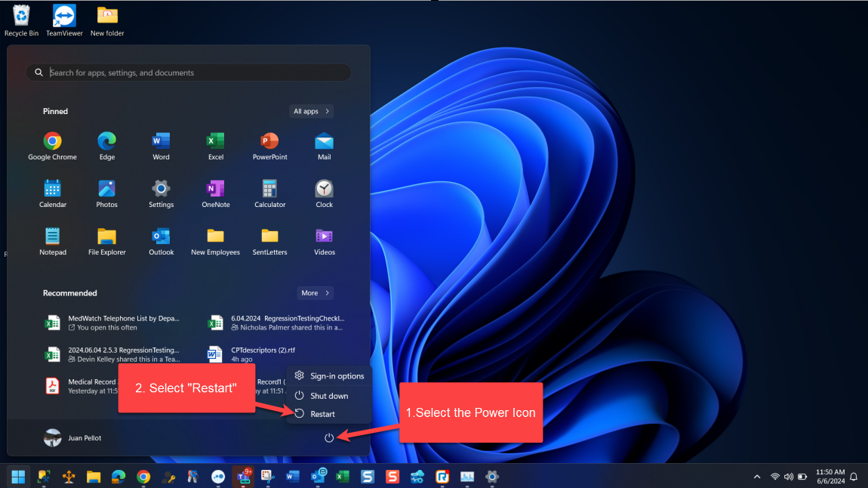Select Sign-in options in power menu
This screenshot has width=868, height=488.
coord(336,376)
